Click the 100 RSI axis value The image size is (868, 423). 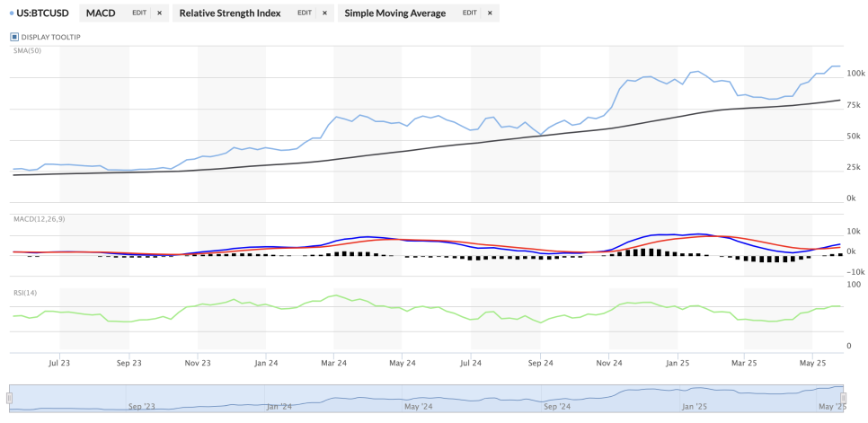point(855,284)
